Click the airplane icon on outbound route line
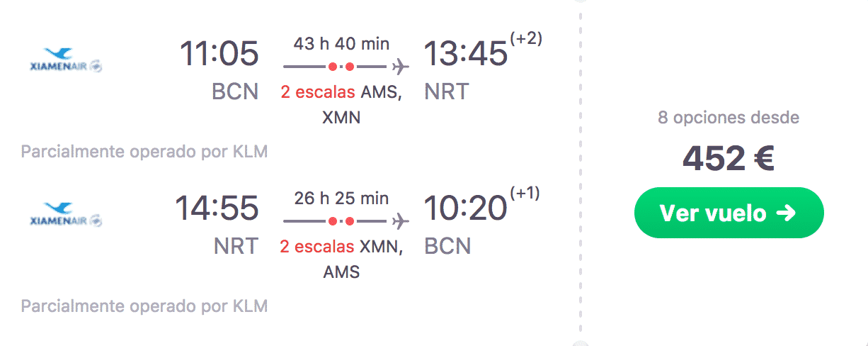This screenshot has width=868, height=346. coord(401,67)
